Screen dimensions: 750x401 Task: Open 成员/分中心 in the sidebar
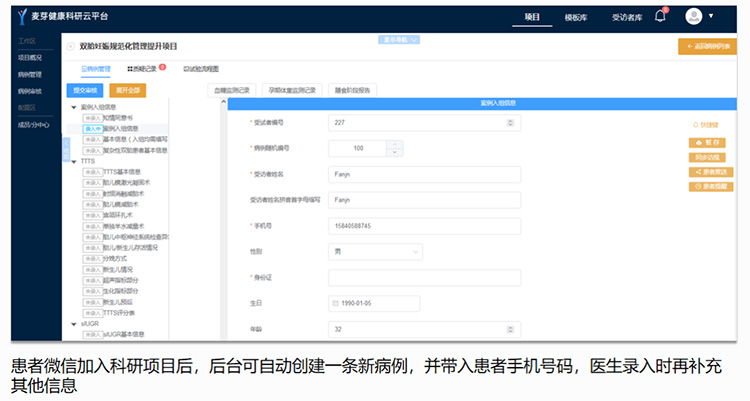[33, 125]
